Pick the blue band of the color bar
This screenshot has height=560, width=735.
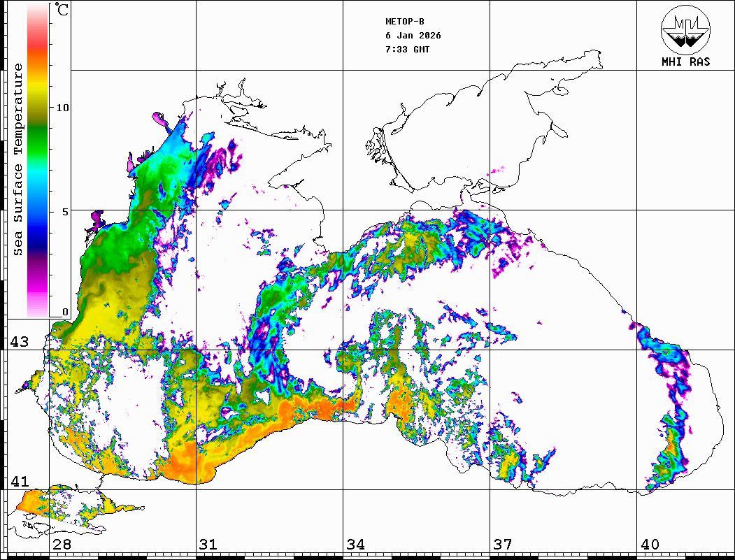pos(38,217)
